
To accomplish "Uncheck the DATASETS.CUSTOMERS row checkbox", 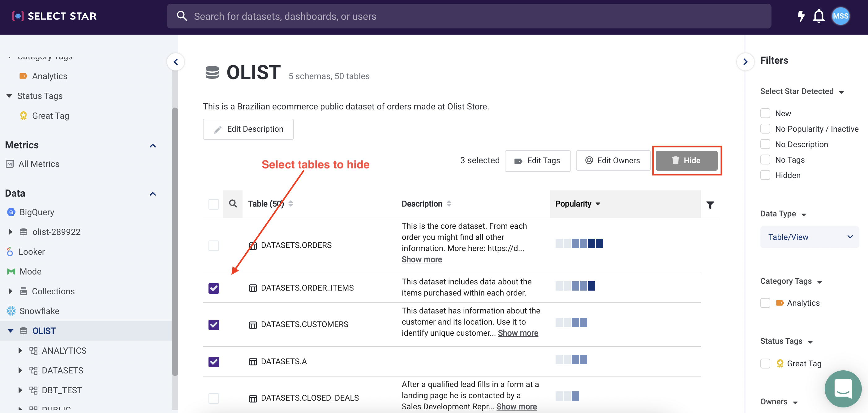I will (x=214, y=325).
